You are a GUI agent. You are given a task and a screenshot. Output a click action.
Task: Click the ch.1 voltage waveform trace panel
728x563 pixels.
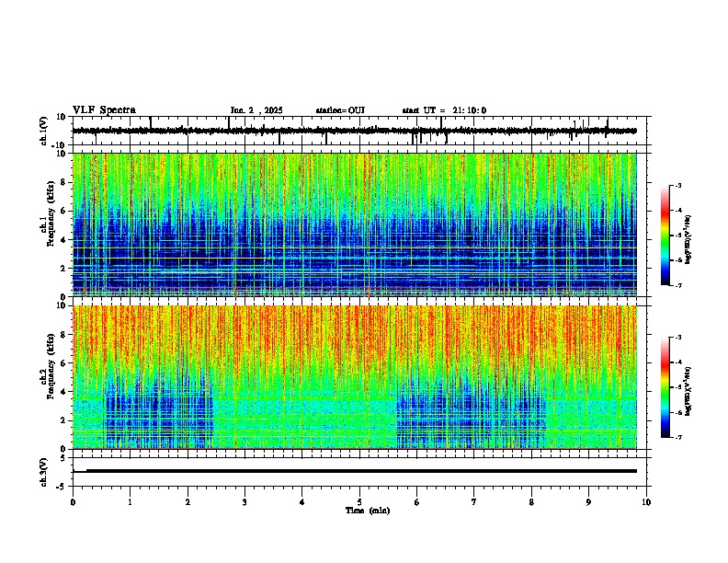[359, 131]
